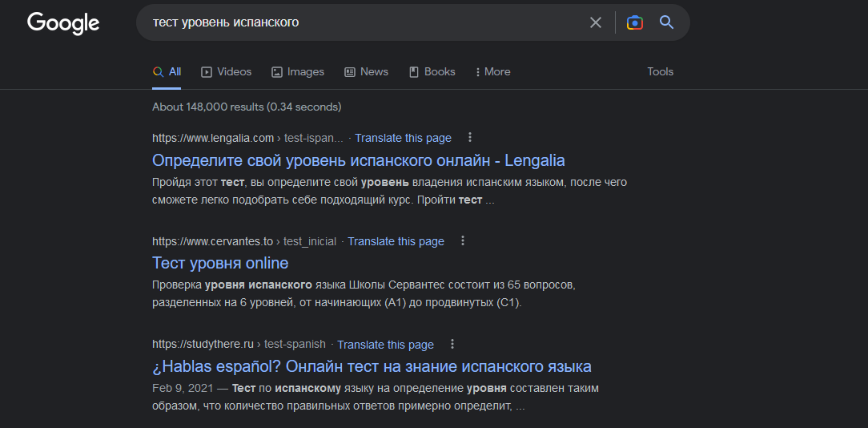Image resolution: width=868 pixels, height=428 pixels.
Task: Switch to the Videos tab
Action: [226, 72]
